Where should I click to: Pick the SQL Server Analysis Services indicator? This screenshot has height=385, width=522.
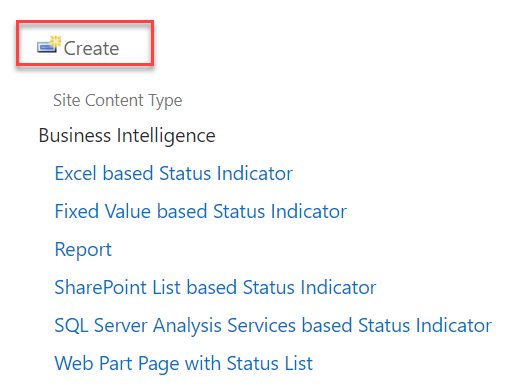(273, 325)
